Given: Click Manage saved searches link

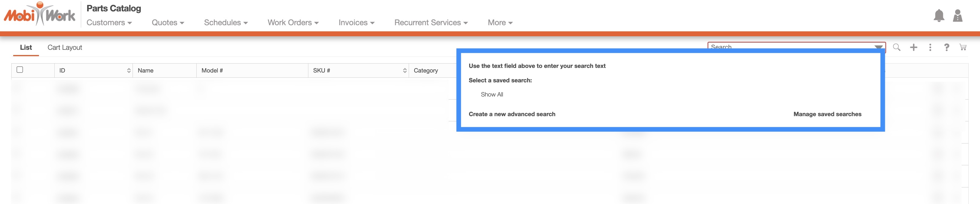Looking at the screenshot, I should coord(827,114).
